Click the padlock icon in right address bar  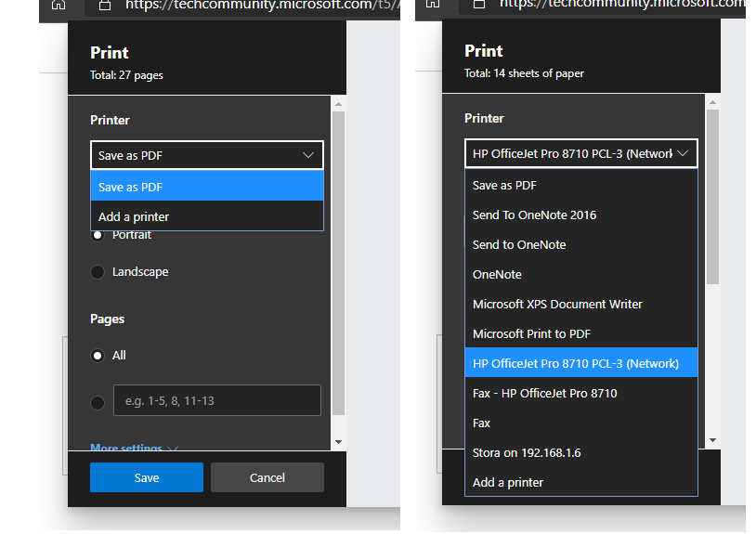pyautogui.click(x=478, y=4)
